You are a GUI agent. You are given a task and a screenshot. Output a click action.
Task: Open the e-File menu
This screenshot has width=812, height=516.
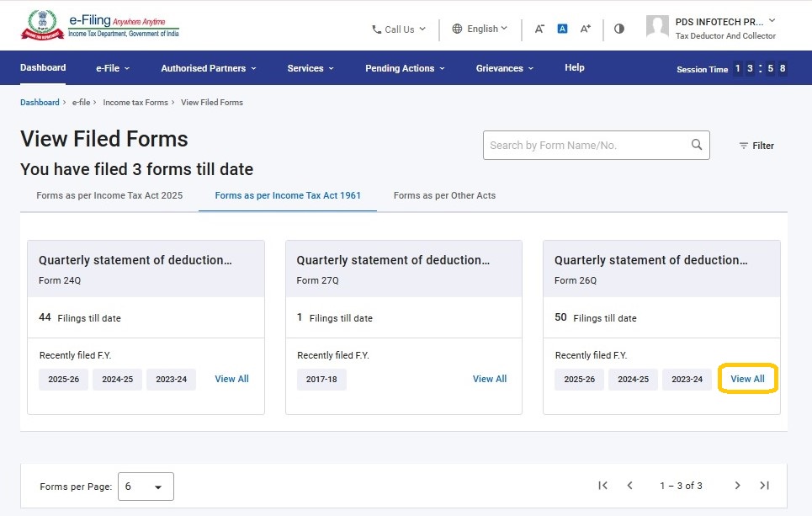113,68
